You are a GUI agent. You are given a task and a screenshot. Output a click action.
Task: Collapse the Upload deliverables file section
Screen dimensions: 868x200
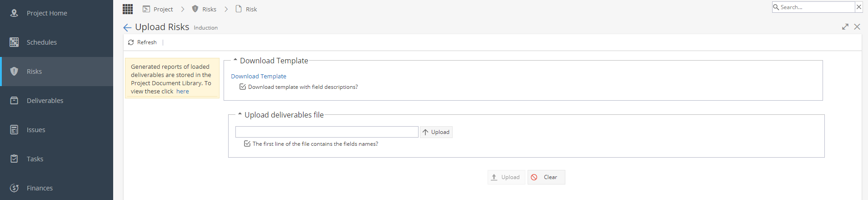pyautogui.click(x=240, y=114)
